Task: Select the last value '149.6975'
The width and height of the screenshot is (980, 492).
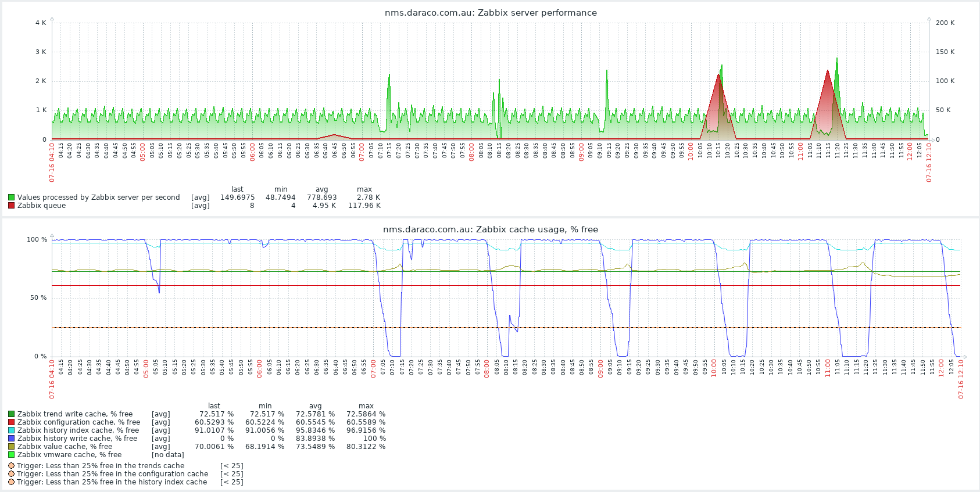Action: click(x=237, y=197)
